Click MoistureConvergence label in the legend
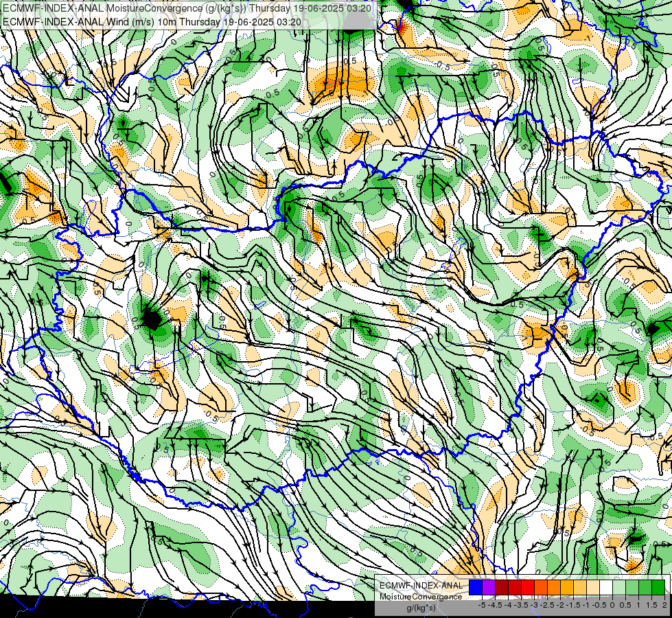The image size is (672, 618). point(421,597)
